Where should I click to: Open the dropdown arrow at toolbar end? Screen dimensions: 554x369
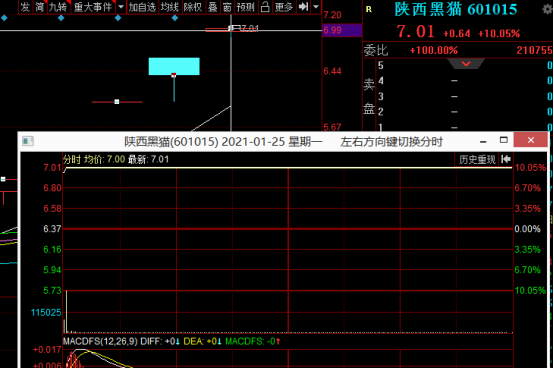tap(316, 7)
